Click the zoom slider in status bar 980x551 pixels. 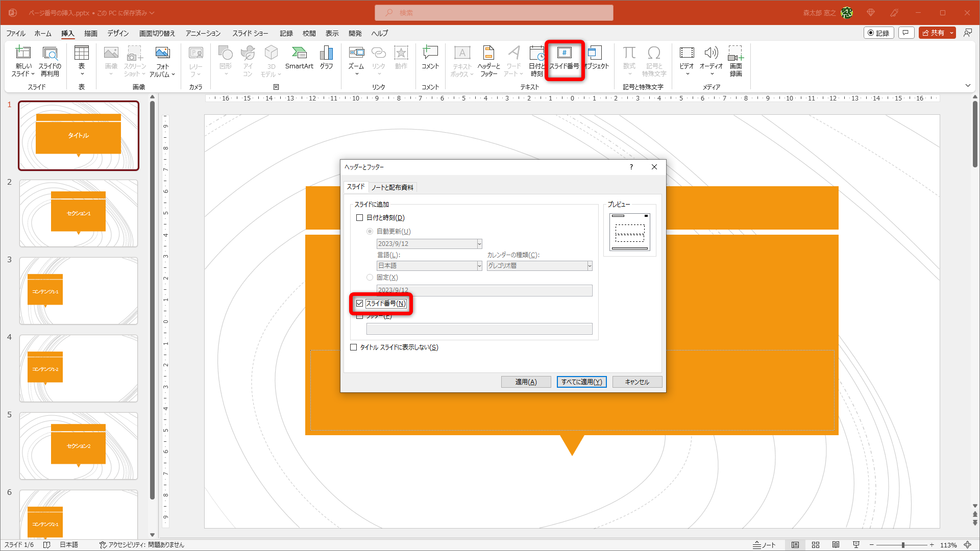pos(903,545)
